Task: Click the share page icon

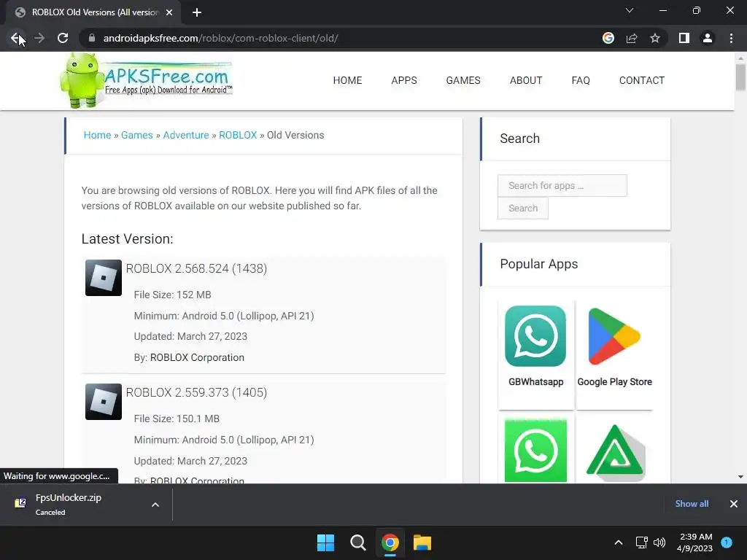Action: coord(632,38)
